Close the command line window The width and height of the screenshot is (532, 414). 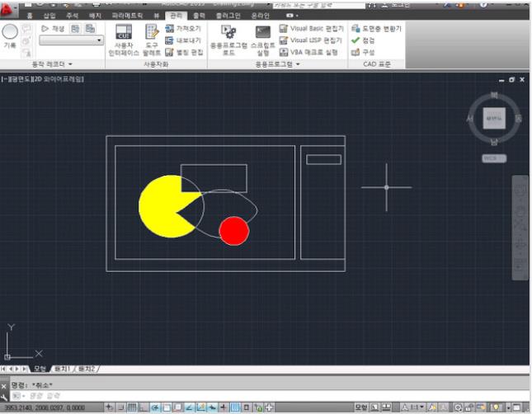[x=4, y=387]
